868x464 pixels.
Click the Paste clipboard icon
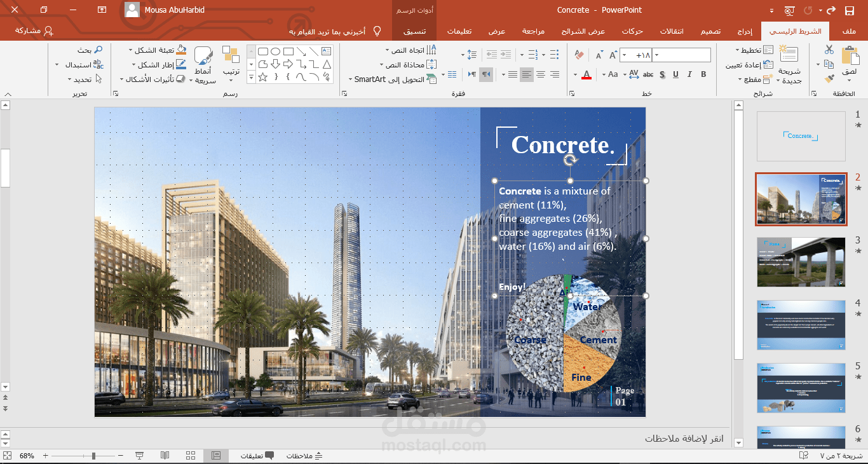(x=850, y=56)
